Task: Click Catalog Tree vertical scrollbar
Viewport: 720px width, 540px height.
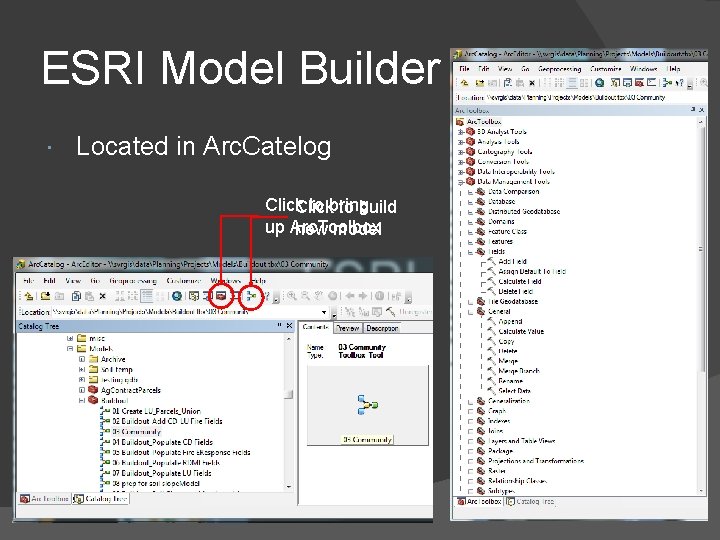Action: pyautogui.click(x=289, y=412)
